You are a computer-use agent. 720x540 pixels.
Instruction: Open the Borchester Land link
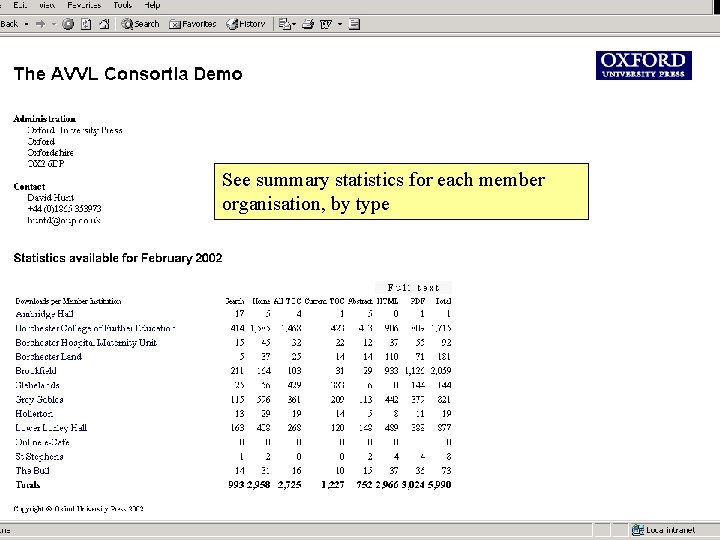tap(48, 357)
